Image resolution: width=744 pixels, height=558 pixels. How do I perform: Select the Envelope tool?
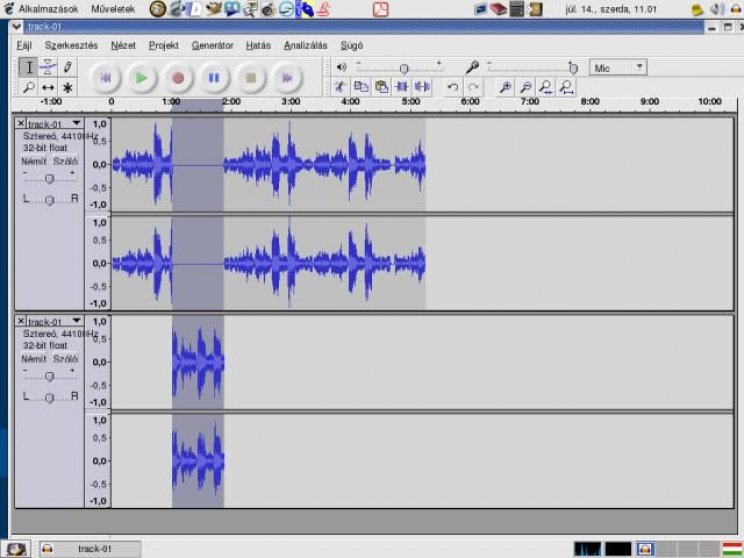(48, 67)
